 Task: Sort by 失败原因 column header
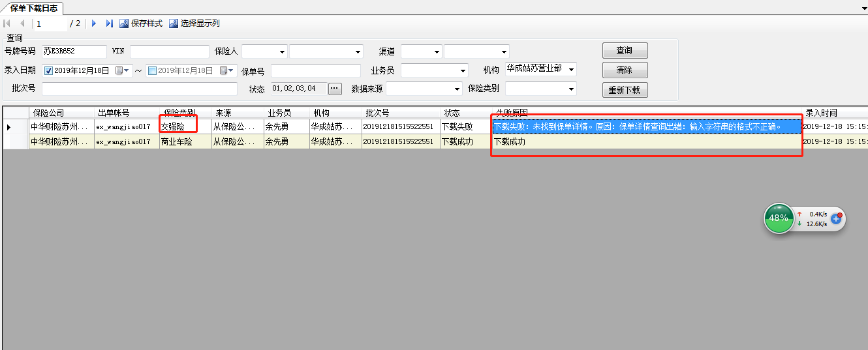[647, 113]
